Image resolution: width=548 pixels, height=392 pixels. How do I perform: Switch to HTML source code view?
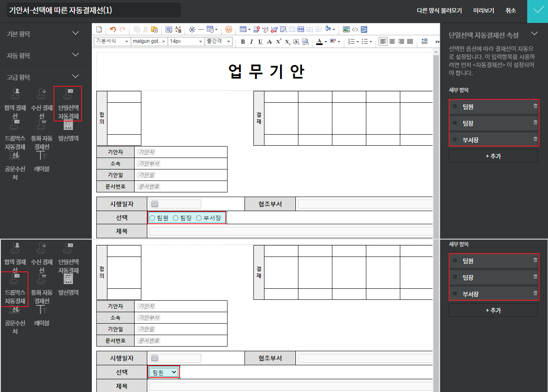click(355, 29)
